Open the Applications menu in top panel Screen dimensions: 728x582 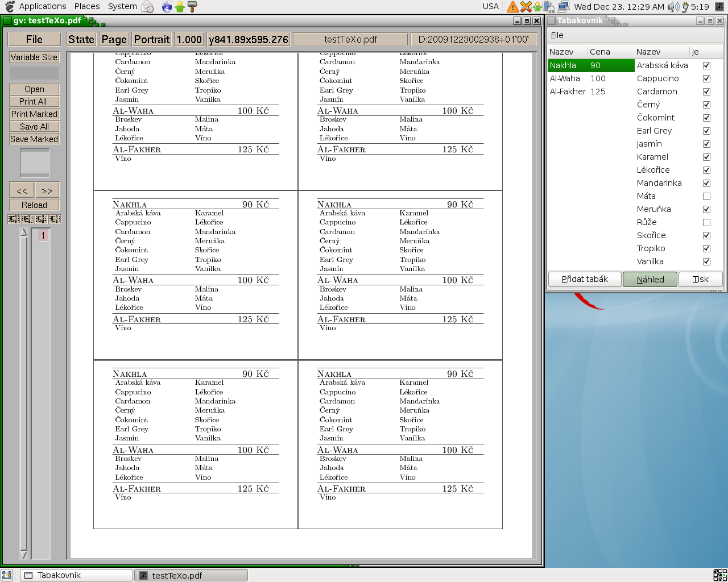tap(42, 6)
